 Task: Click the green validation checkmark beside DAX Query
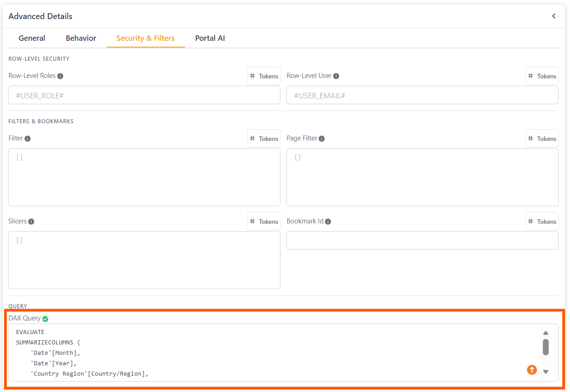[x=45, y=319]
